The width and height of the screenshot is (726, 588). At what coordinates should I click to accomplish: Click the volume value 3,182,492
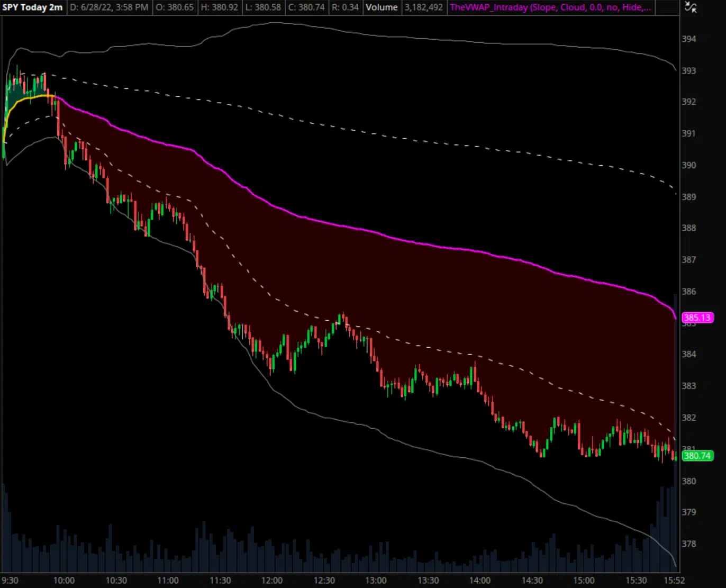coord(424,7)
